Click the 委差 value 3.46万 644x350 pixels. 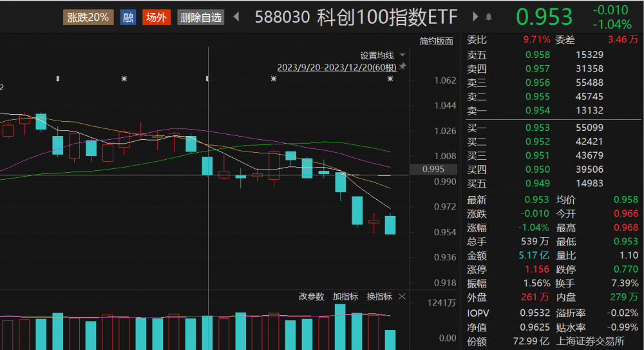(x=623, y=40)
